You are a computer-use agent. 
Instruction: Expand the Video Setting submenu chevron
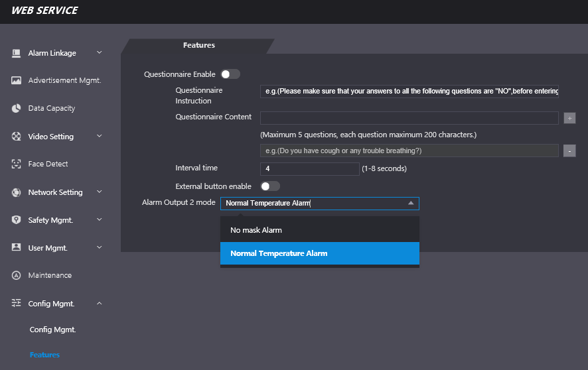[100, 137]
